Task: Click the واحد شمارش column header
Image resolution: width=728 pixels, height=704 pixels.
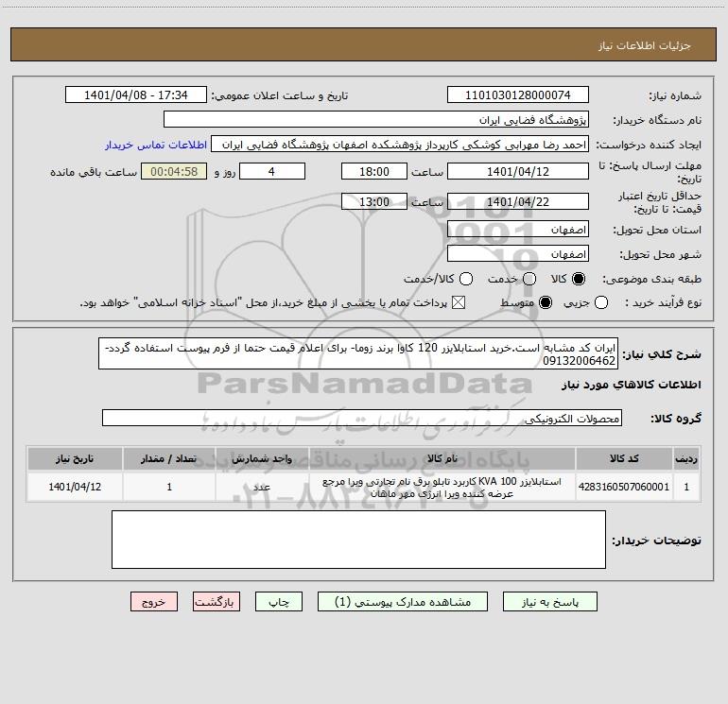Action: click(262, 458)
